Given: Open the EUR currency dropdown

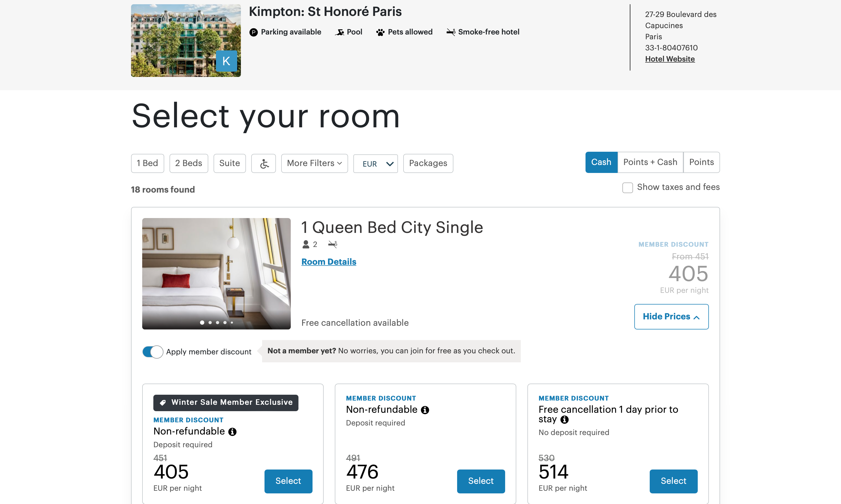Looking at the screenshot, I should click(375, 164).
